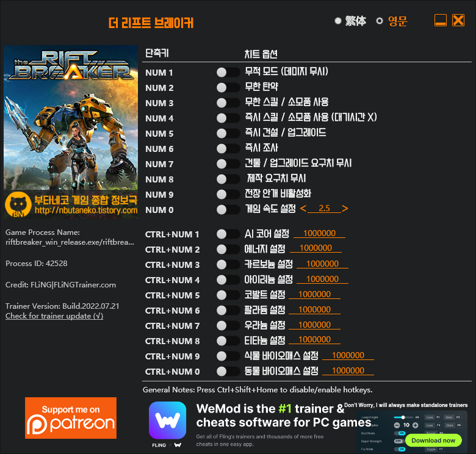The height and width of the screenshot is (454, 476).
Task: Enable the 동물 바이오매스 설정 switch
Action: (x=228, y=372)
